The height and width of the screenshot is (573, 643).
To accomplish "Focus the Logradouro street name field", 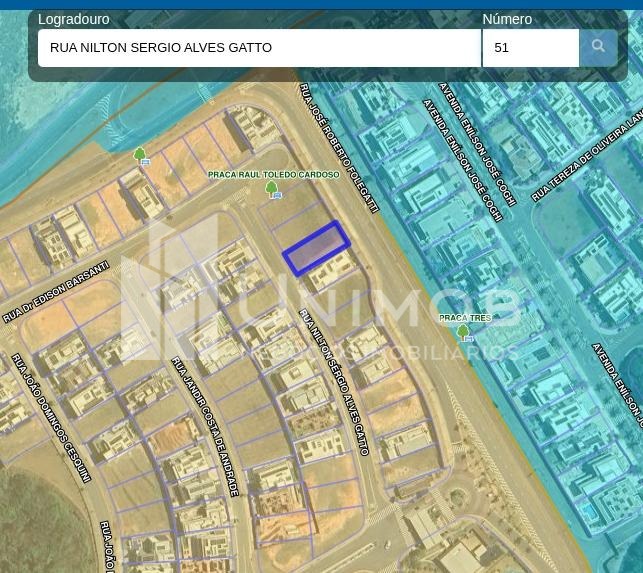I will point(259,47).
